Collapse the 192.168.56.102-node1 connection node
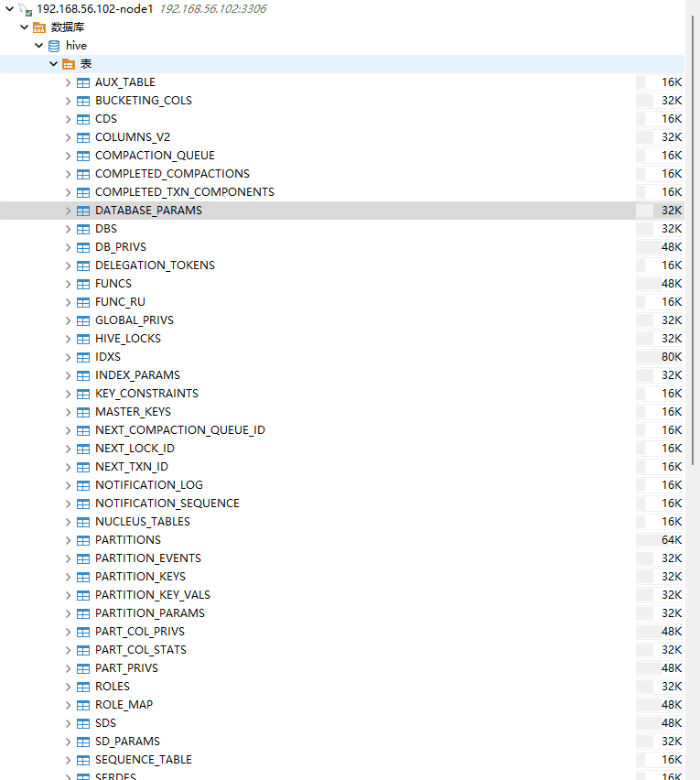The height and width of the screenshot is (780, 700). coord(9,8)
